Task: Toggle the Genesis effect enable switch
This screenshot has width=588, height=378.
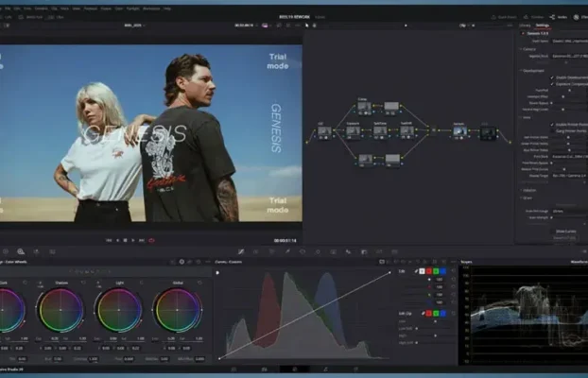Action: pos(523,33)
